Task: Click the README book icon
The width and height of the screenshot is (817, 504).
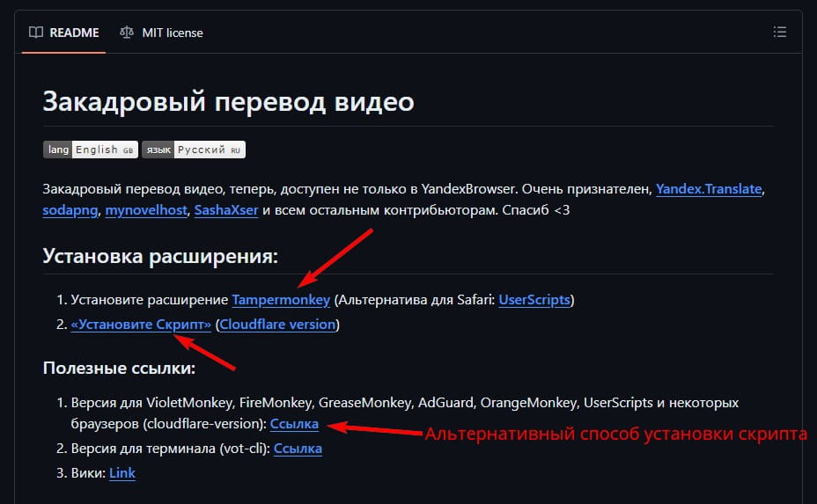Action: coord(36,33)
